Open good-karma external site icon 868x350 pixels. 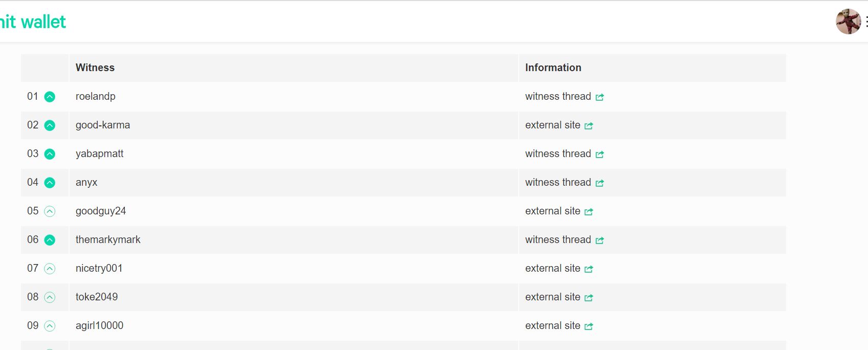pyautogui.click(x=589, y=125)
